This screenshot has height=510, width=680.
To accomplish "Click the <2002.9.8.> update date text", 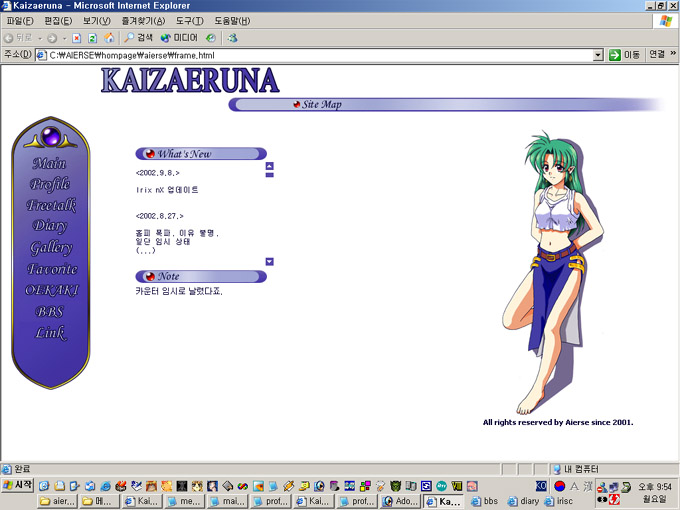I will point(157,173).
